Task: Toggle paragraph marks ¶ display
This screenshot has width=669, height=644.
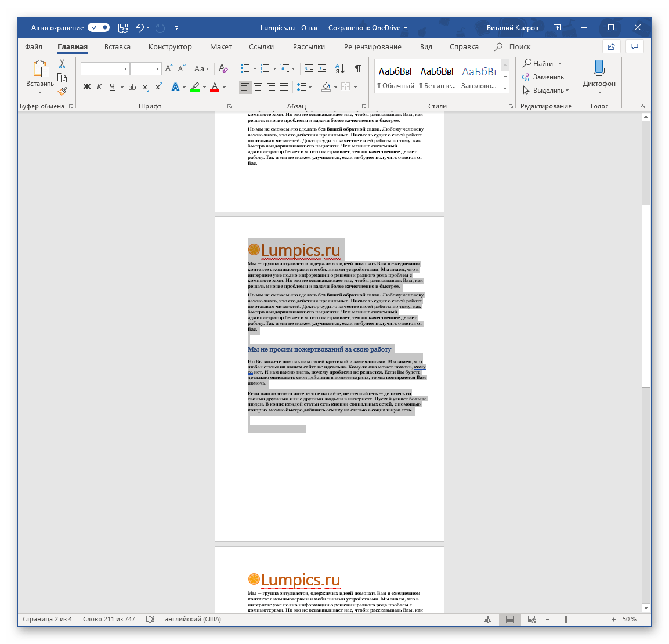Action: coord(358,68)
